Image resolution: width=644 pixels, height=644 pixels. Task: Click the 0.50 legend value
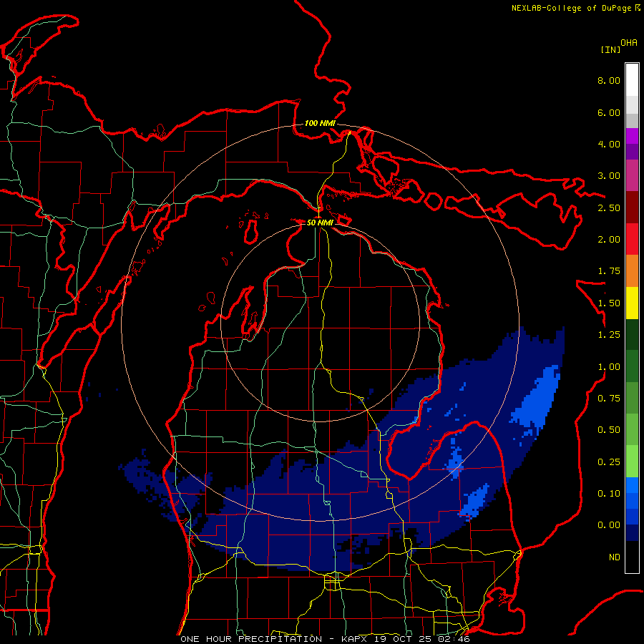609,430
